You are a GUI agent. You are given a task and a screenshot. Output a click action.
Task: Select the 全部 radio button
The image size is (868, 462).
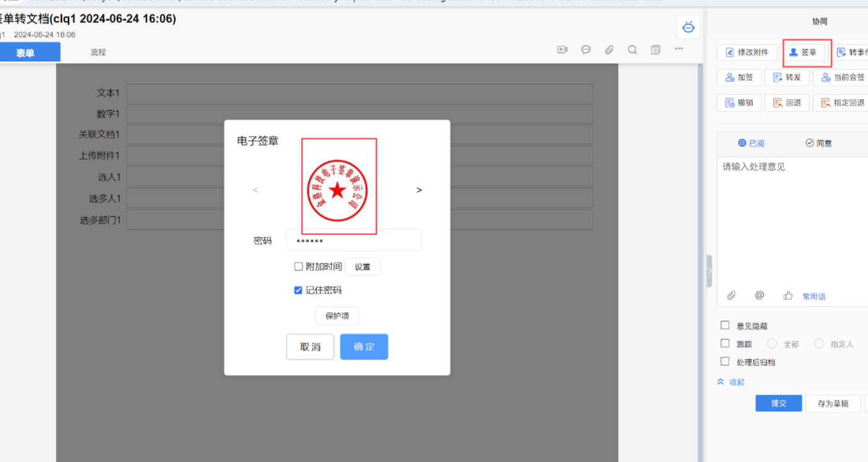[x=772, y=343]
